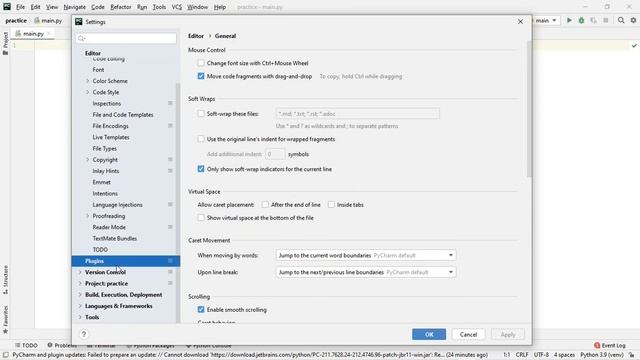This screenshot has width=640, height=360.
Task: Allow caret After the end of line
Action: coord(265,204)
